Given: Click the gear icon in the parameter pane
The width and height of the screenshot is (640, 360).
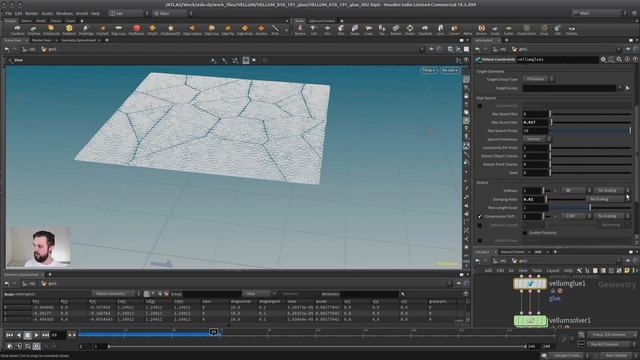Looking at the screenshot, I should pyautogui.click(x=603, y=60).
